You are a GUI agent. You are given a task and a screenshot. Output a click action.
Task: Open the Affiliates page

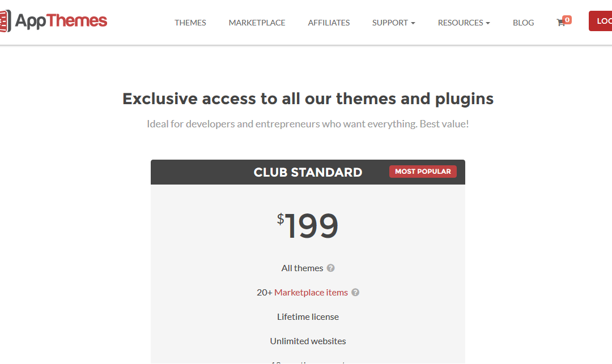pyautogui.click(x=329, y=23)
